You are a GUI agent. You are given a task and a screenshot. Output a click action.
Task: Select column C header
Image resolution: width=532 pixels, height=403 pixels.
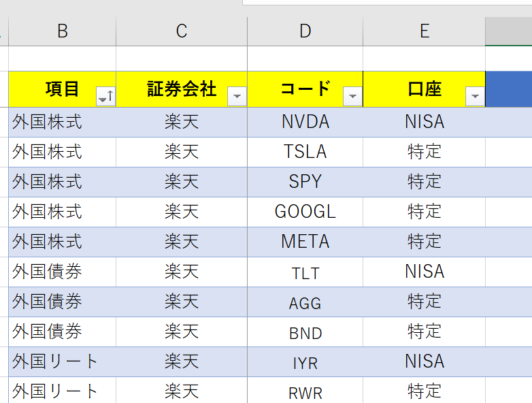click(182, 31)
